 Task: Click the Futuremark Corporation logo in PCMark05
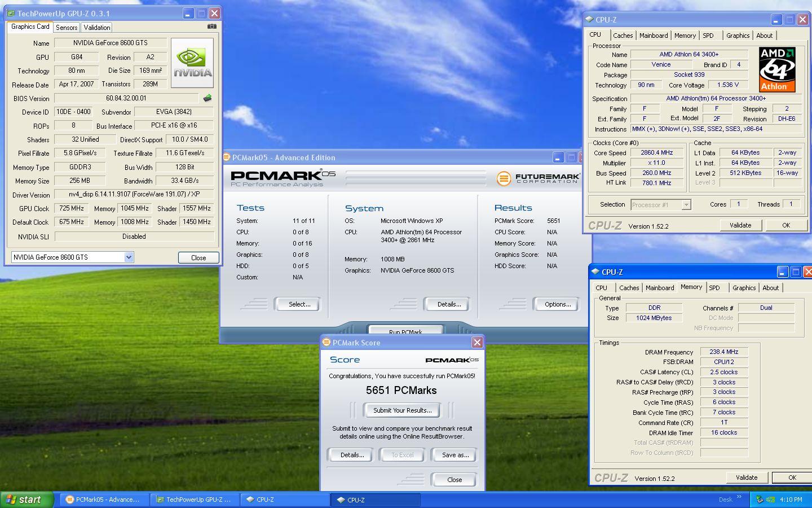pyautogui.click(x=537, y=178)
